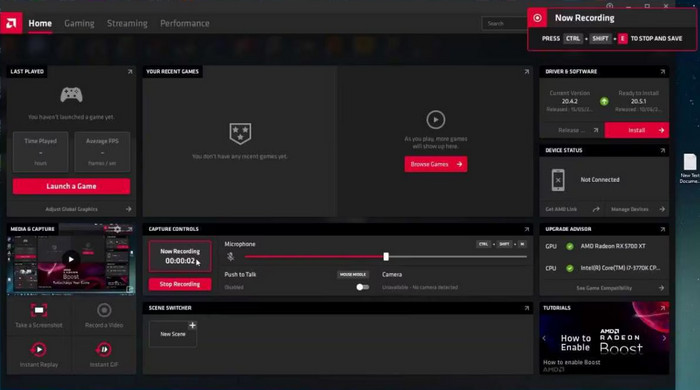Click the Microphone volume slider handle
This screenshot has height=390, width=700.
click(x=386, y=257)
